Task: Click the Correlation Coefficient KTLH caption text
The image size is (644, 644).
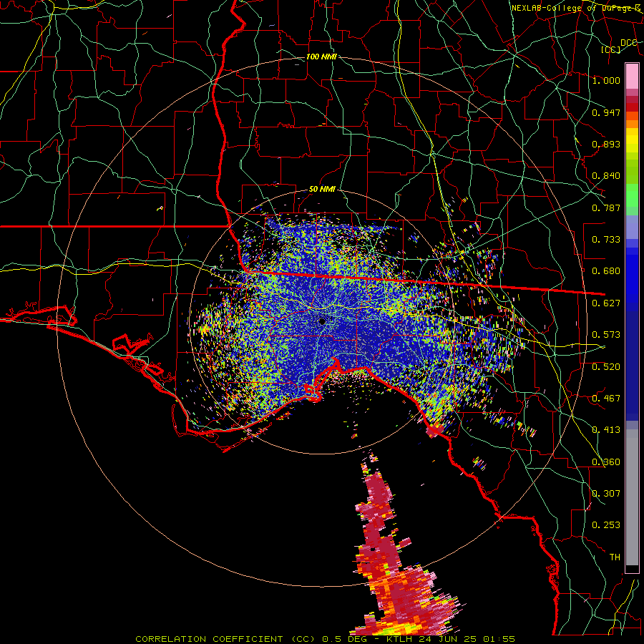Action: [x=326, y=639]
